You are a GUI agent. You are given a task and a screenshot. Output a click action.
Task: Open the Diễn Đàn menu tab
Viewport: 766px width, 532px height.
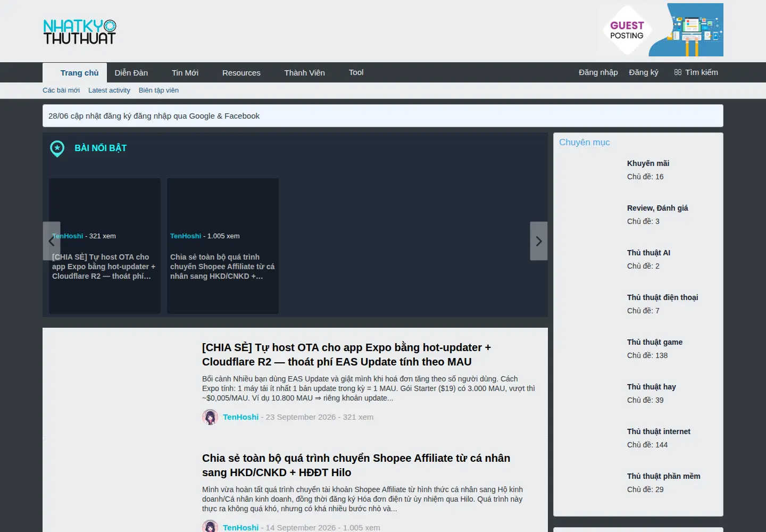click(131, 73)
